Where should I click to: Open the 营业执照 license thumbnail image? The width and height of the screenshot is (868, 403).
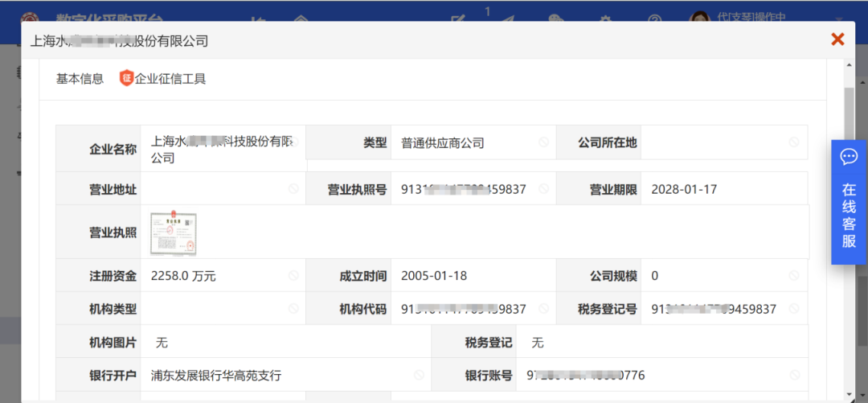point(173,233)
